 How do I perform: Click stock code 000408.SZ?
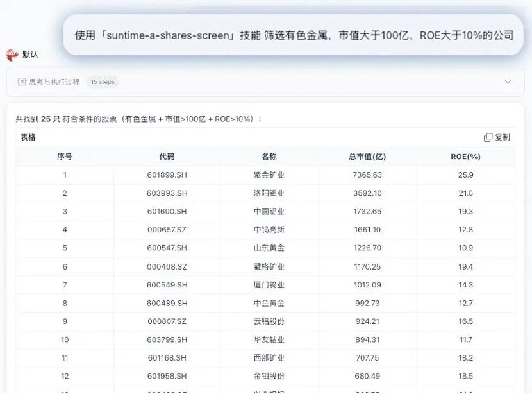(167, 267)
